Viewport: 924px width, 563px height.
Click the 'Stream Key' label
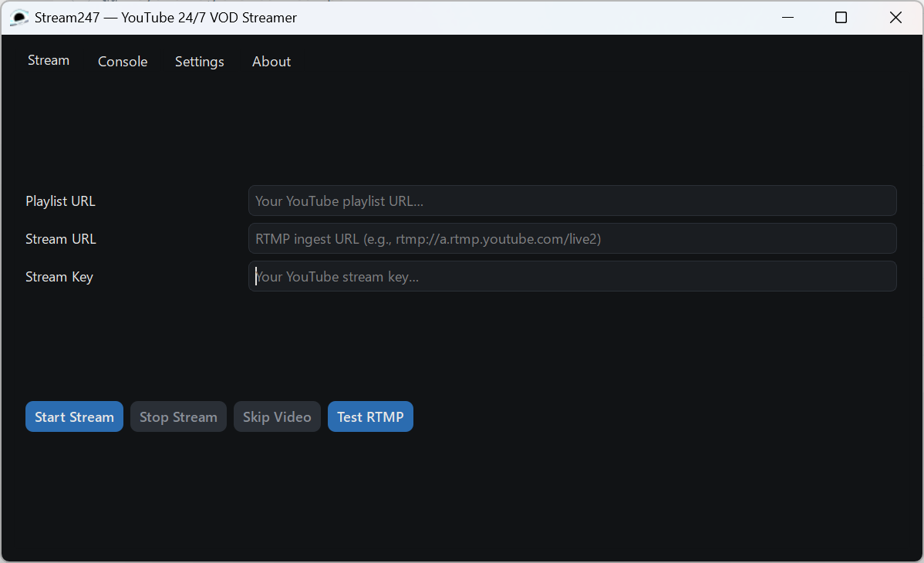tap(59, 276)
